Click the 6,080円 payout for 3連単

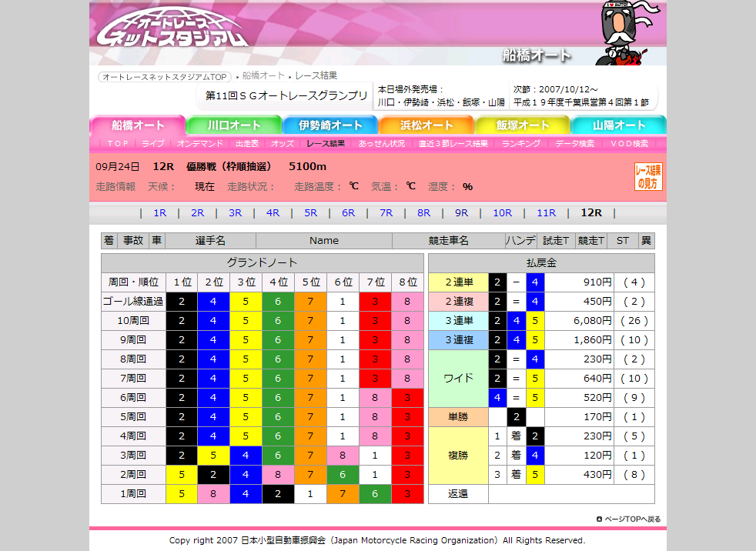coord(593,321)
